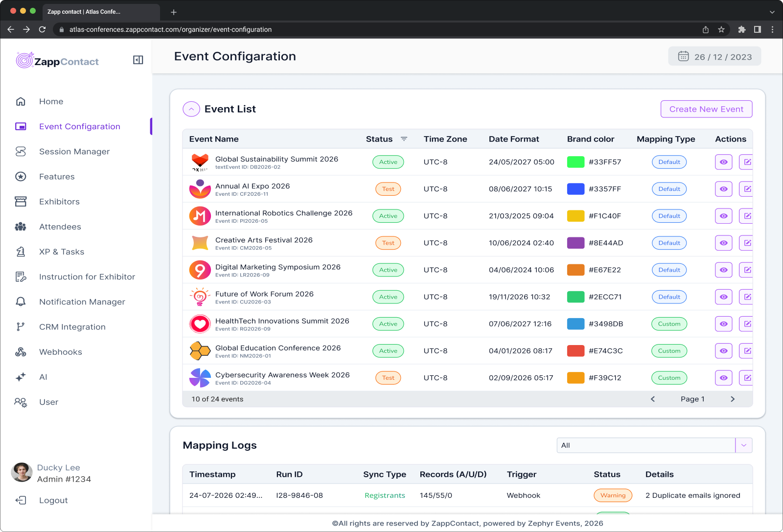Click the calendar icon in date box

tap(683, 56)
